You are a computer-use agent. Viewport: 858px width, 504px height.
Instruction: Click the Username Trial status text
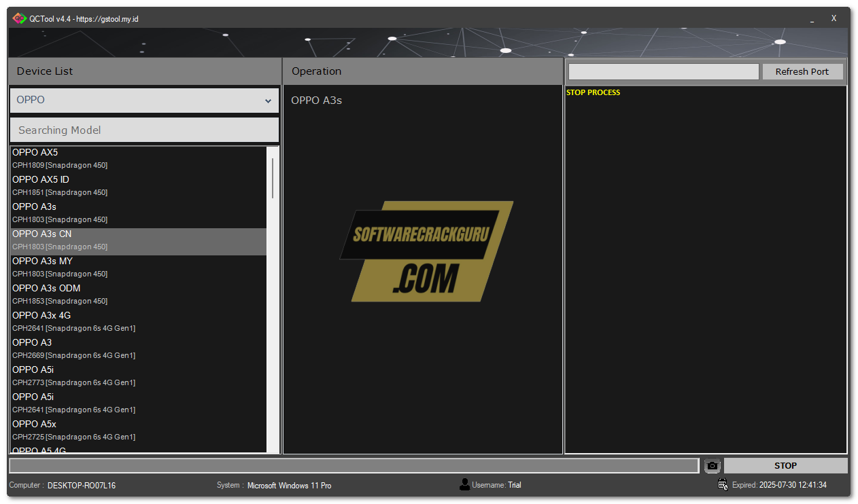(496, 485)
